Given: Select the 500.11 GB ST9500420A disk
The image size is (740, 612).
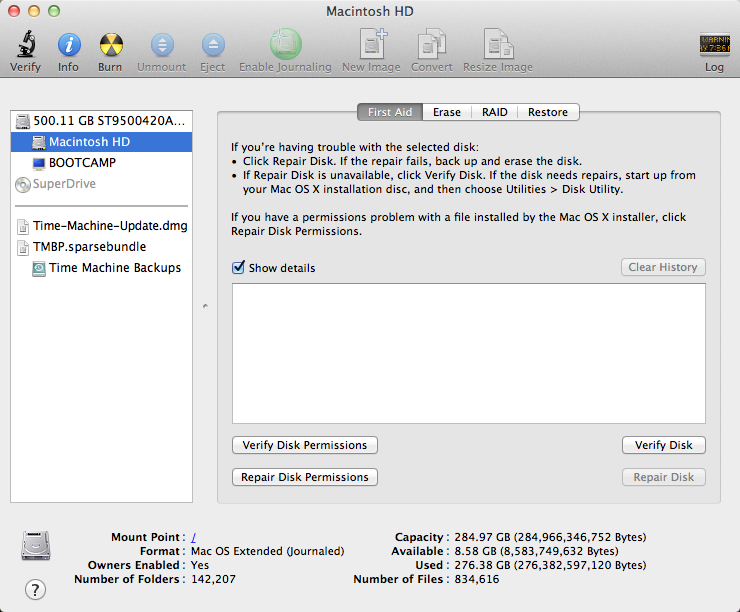Looking at the screenshot, I should (x=101, y=121).
